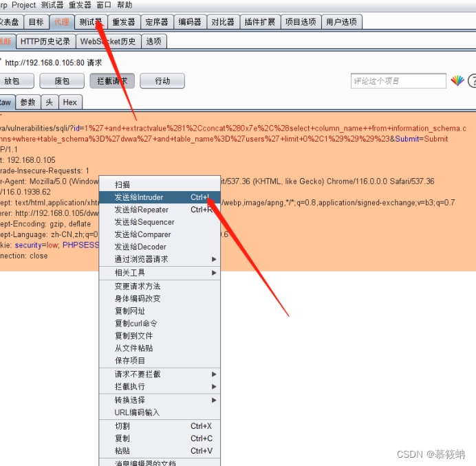
Task: Select 变更请求方法 menu item
Action: coord(160,286)
